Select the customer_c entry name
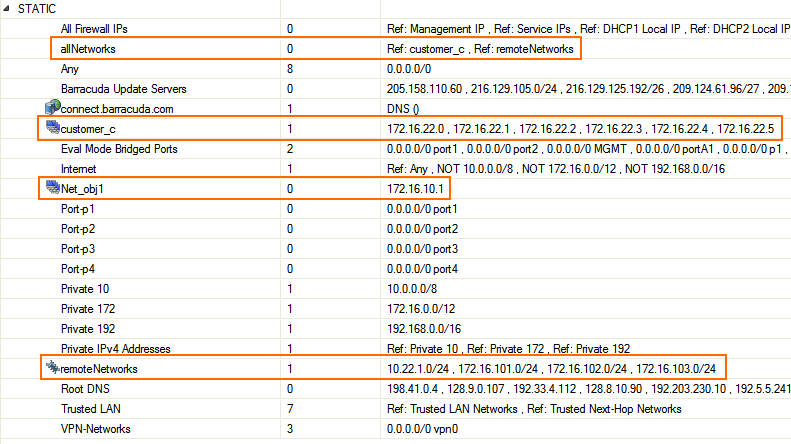Viewport: 791px width, 444px height. (88, 129)
